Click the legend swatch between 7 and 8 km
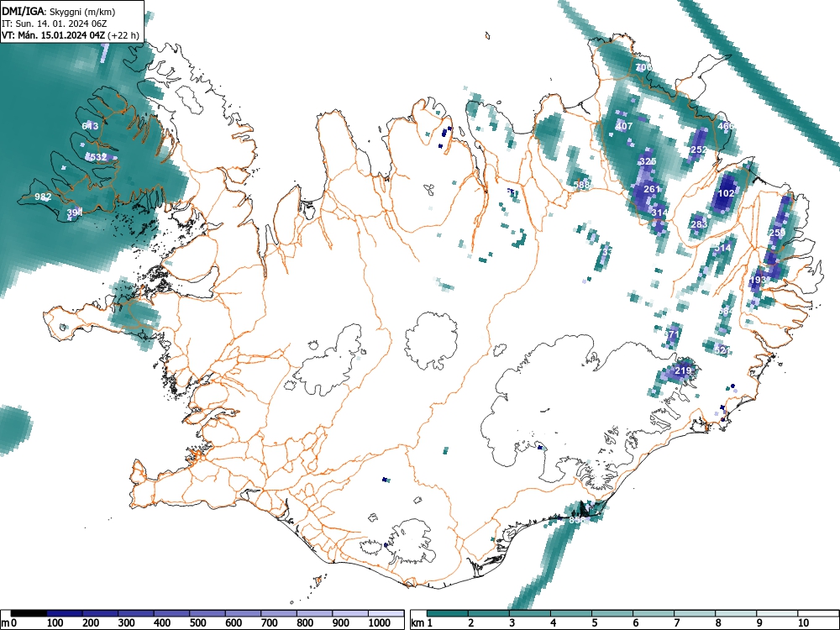Image resolution: width=840 pixels, height=630 pixels. [695, 613]
